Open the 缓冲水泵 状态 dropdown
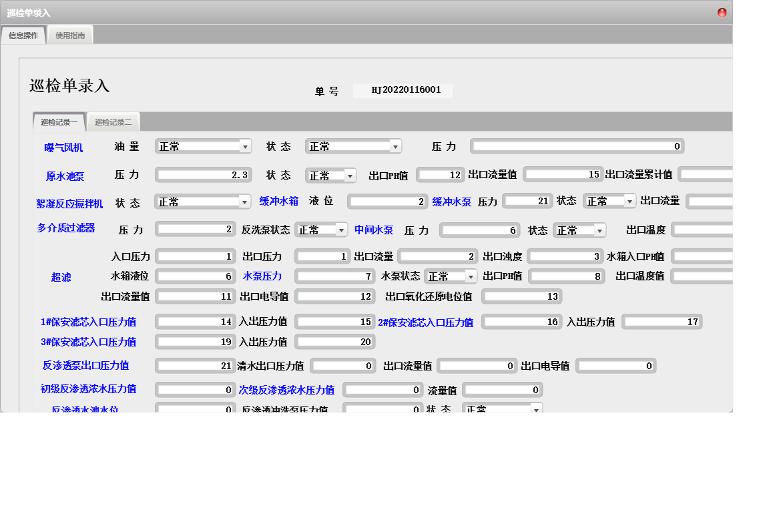 [629, 201]
